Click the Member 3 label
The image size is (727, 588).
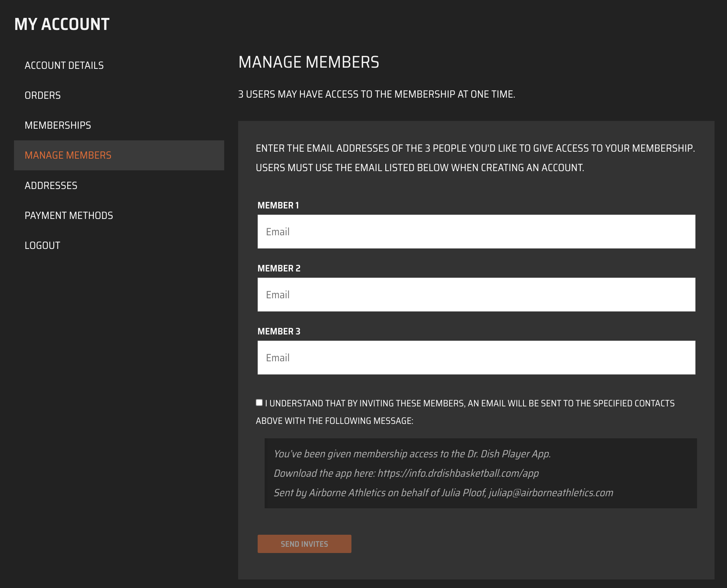coord(279,331)
